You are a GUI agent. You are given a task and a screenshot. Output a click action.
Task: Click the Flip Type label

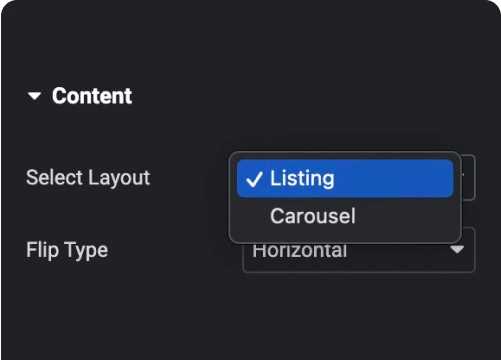(x=67, y=250)
